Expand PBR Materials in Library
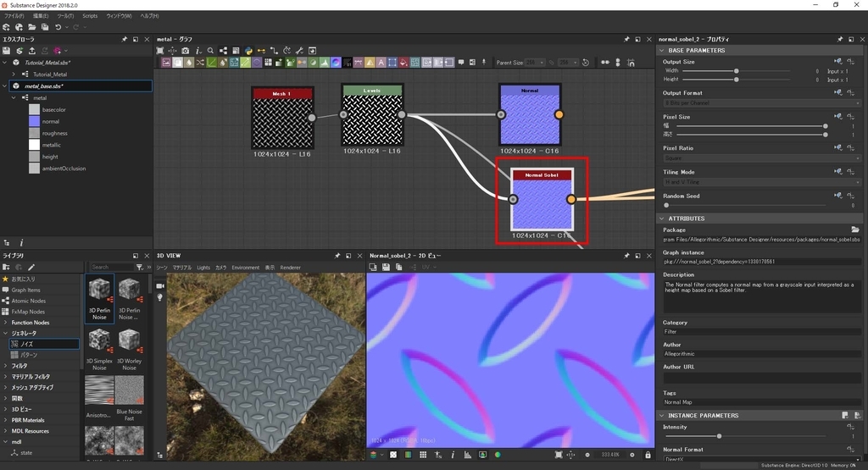868x470 pixels. (6, 420)
